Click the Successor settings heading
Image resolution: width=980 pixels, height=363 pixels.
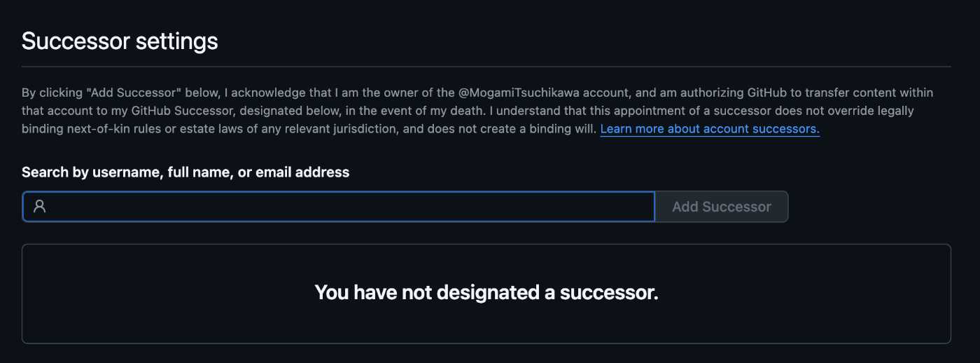pyautogui.click(x=120, y=41)
